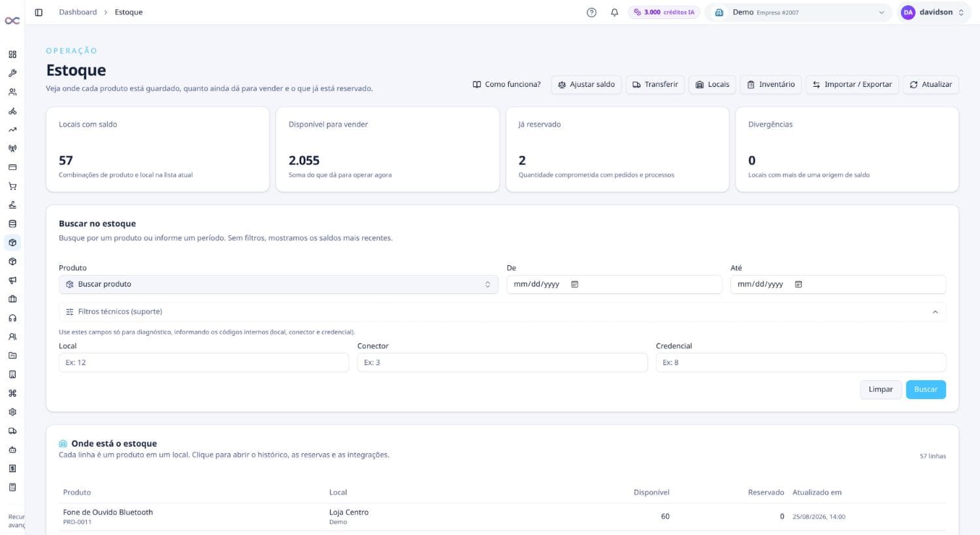Click the Local code input field
The image size is (980, 535).
pos(204,363)
